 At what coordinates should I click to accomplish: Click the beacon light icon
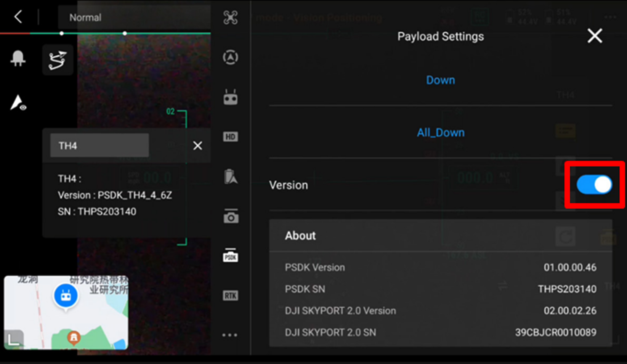point(18,58)
